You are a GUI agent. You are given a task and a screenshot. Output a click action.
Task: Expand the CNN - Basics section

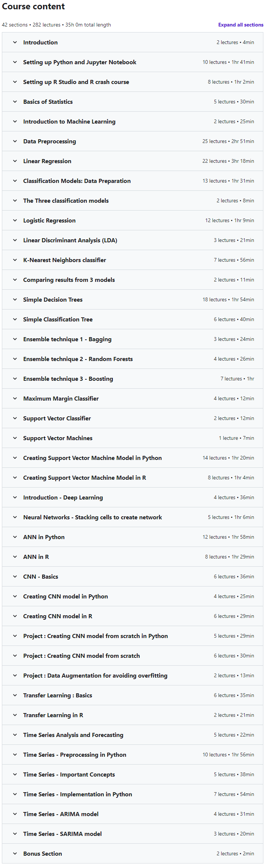point(133,576)
